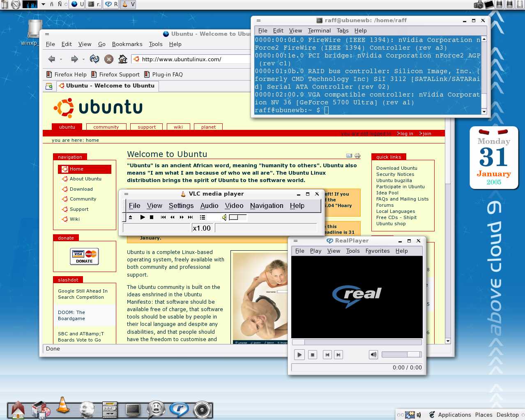Open Firefox Help bookmark
The image size is (525, 420).
coord(67,74)
